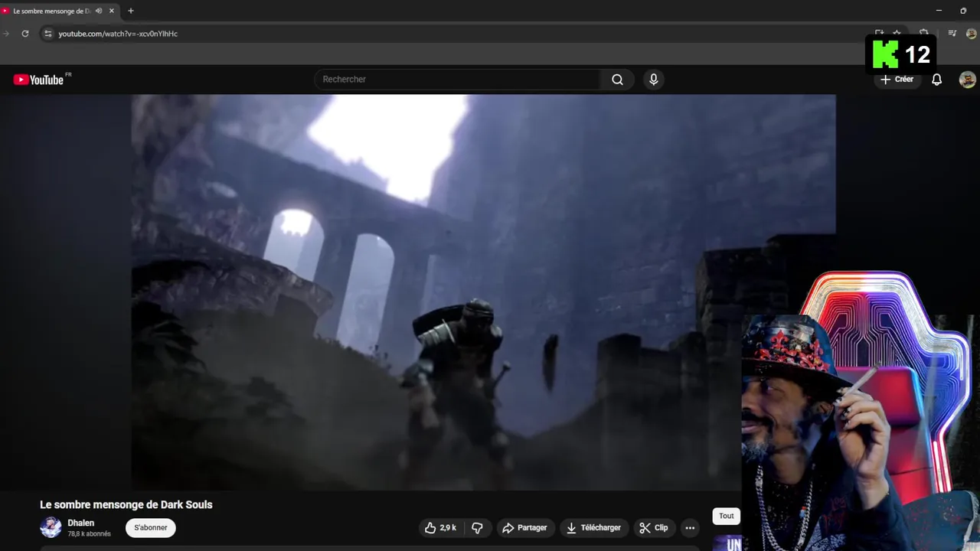Image resolution: width=980 pixels, height=551 pixels.
Task: Open YouTube notifications bell
Action: point(936,80)
